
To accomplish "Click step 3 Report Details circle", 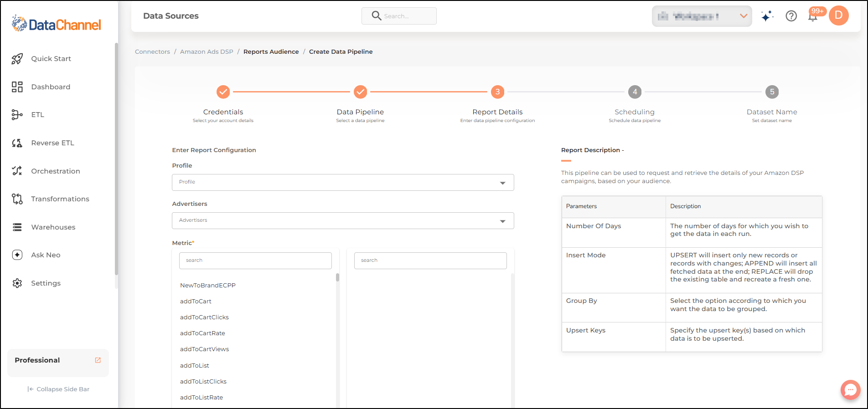I will [497, 92].
